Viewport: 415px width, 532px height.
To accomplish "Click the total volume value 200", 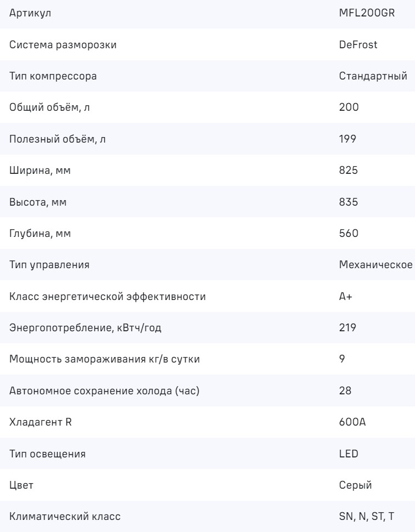I will (349, 107).
